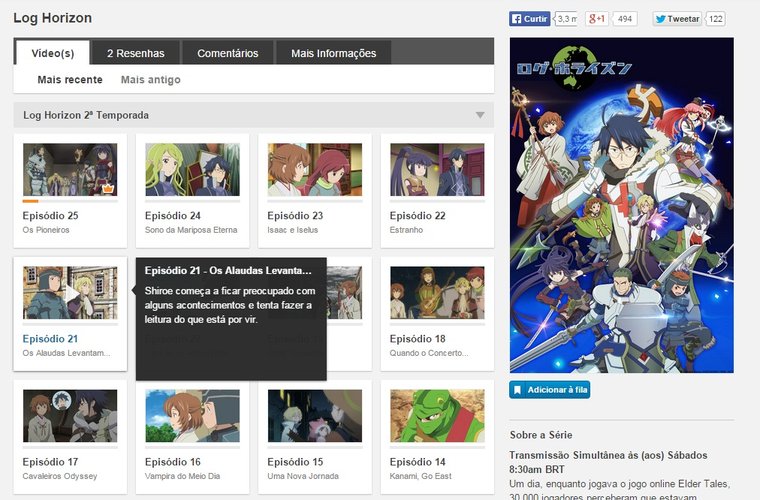
Task: Open the Comentários tab
Action: (x=227, y=53)
